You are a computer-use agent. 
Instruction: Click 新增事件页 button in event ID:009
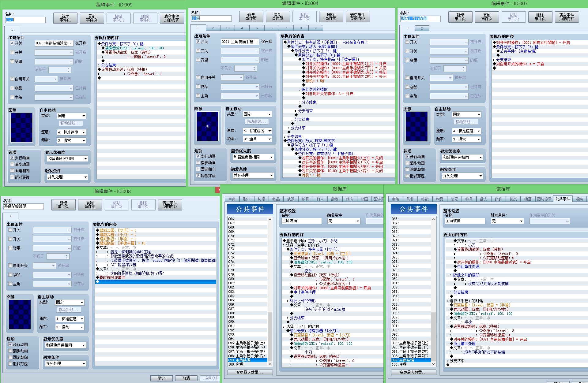pos(65,18)
